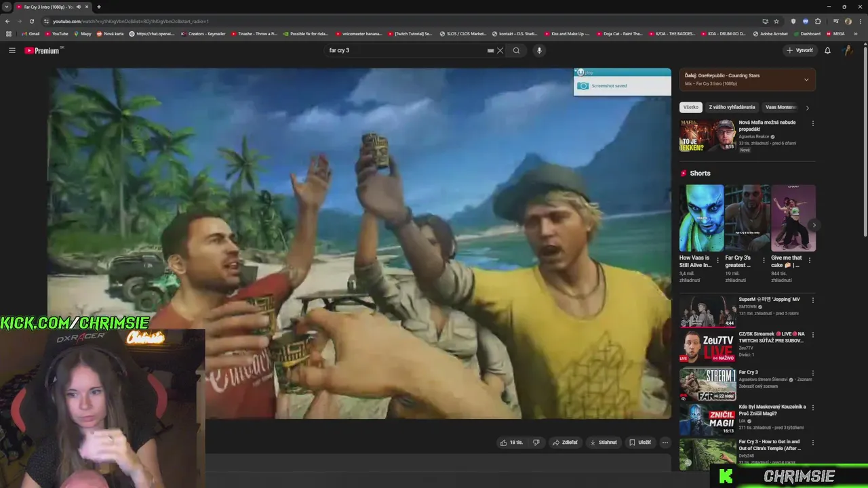Click the address bar URL
This screenshot has width=868, height=488.
pos(131,21)
